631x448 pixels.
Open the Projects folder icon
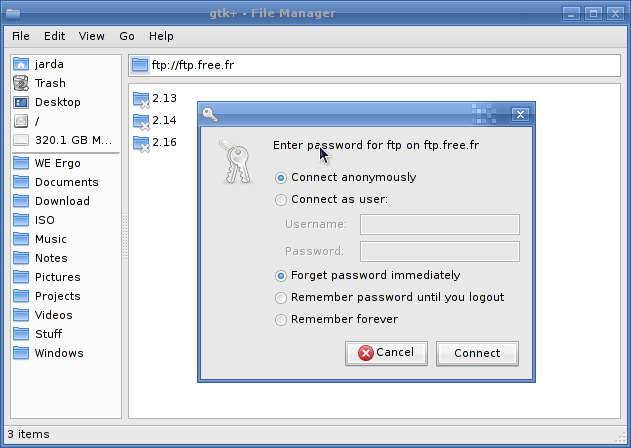(21, 296)
